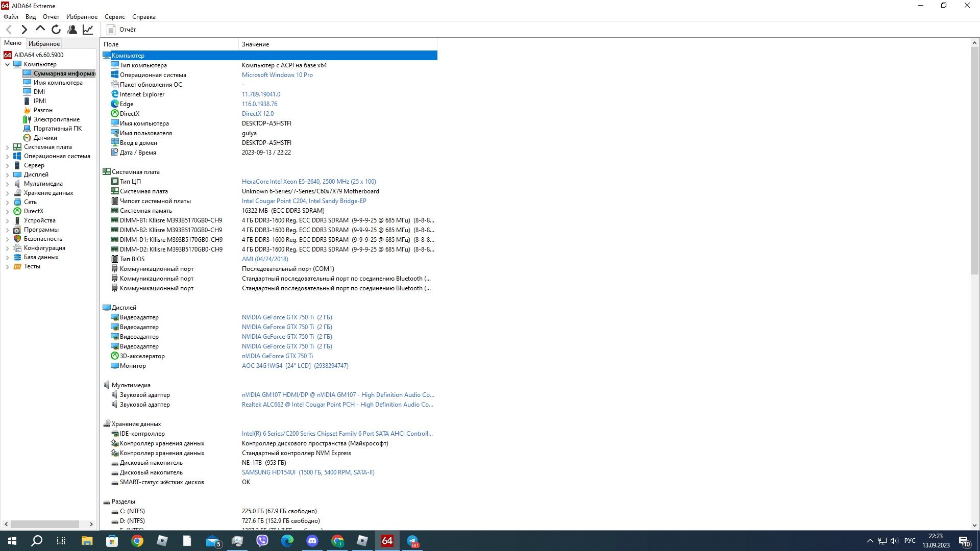
Task: Select Датчики sensors tree item
Action: click(45, 138)
